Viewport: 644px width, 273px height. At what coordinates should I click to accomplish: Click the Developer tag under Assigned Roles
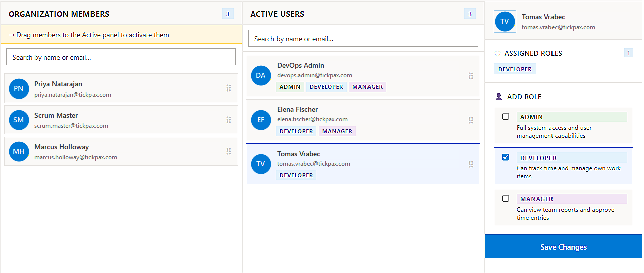515,69
